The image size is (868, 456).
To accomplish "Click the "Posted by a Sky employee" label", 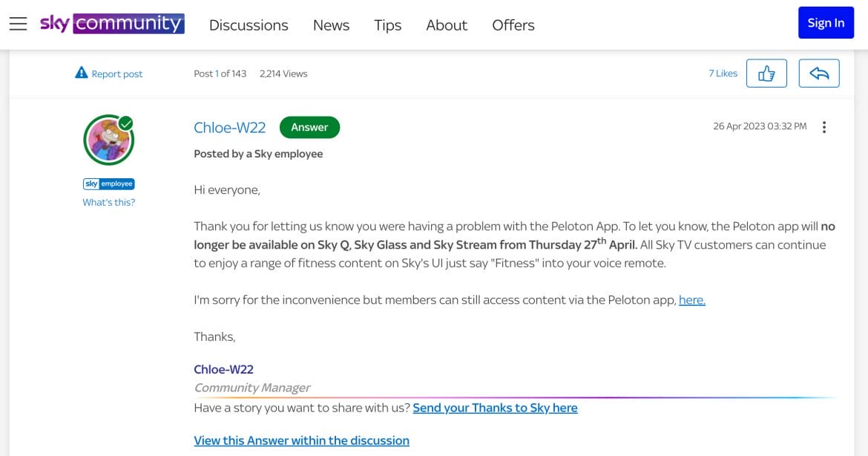I will (x=258, y=154).
